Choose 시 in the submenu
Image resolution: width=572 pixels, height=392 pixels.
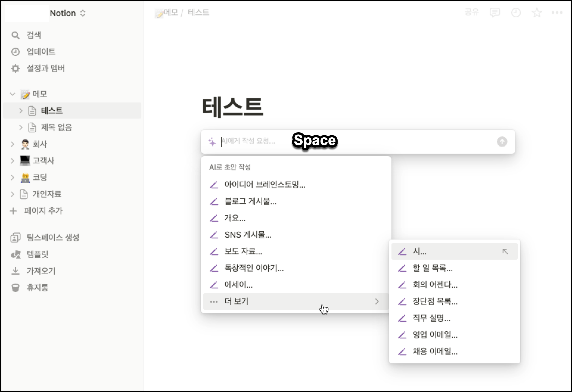click(420, 251)
